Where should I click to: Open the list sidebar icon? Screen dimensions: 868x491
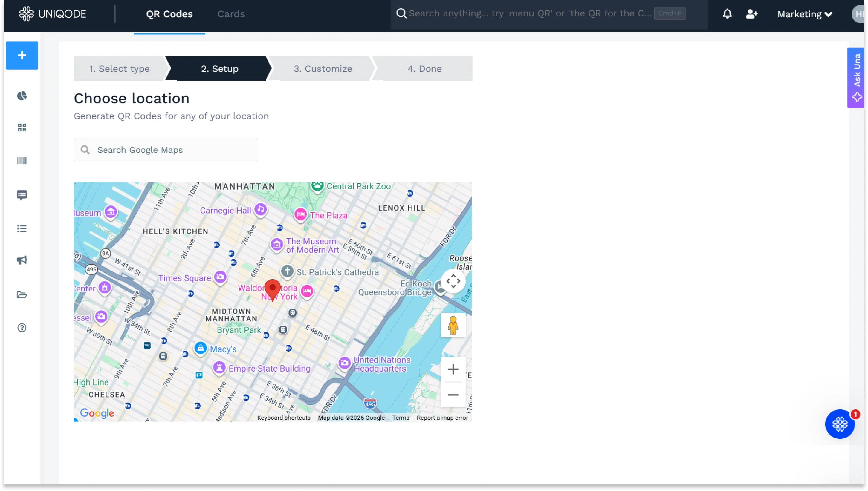22,229
